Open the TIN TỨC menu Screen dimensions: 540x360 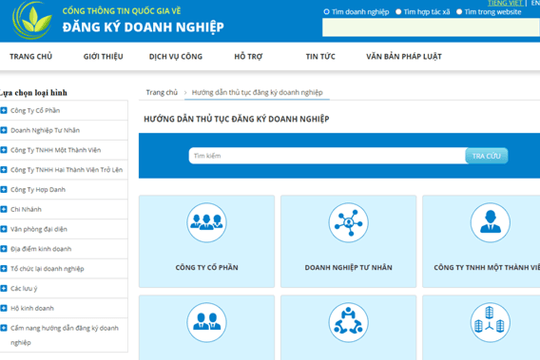[x=320, y=56]
